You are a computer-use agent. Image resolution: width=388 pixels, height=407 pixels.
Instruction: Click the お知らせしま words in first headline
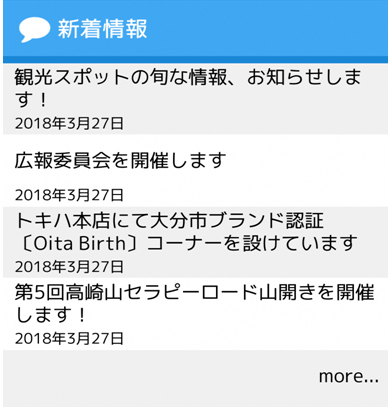(x=304, y=77)
